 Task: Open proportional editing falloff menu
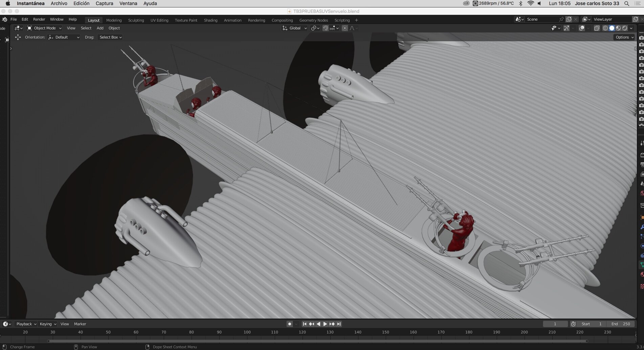(x=353, y=28)
